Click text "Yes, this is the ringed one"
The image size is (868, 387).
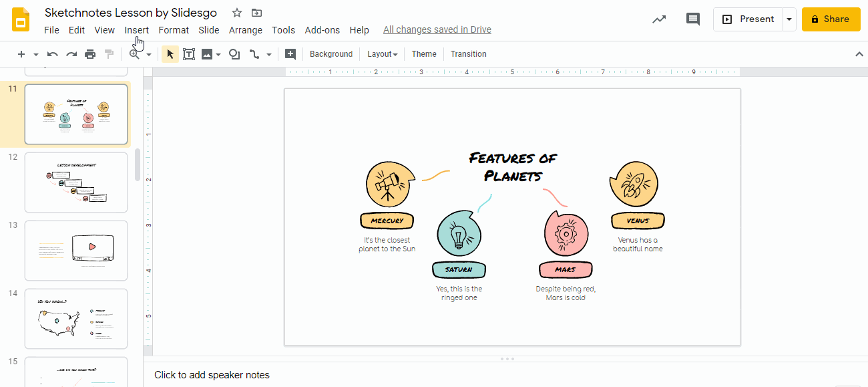point(459,293)
